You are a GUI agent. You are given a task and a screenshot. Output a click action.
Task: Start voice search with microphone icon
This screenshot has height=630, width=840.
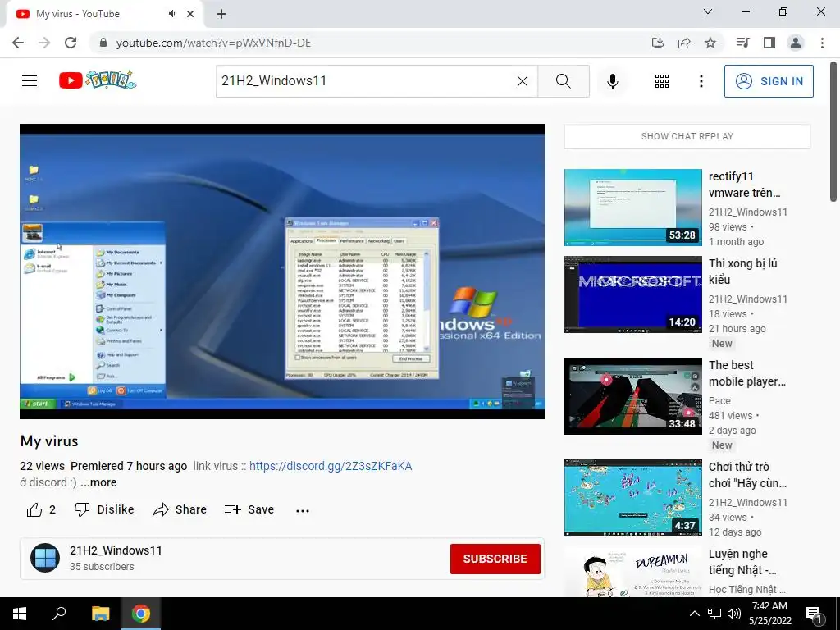tap(612, 81)
